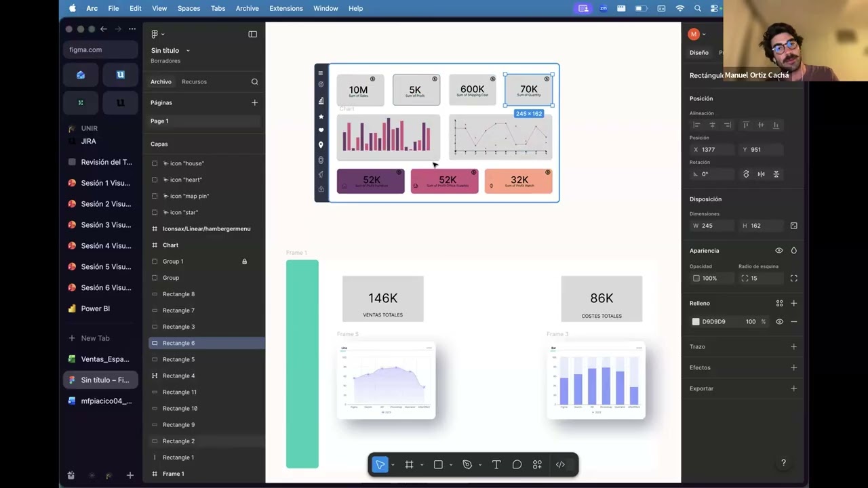Select the Chart layer
Viewport: 868px width, 488px height.
(x=206, y=245)
